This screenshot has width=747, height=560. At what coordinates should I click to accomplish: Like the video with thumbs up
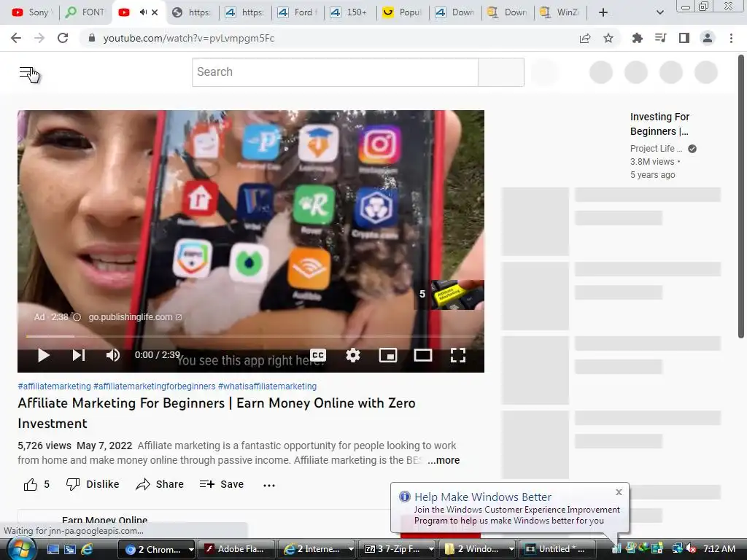(x=36, y=484)
